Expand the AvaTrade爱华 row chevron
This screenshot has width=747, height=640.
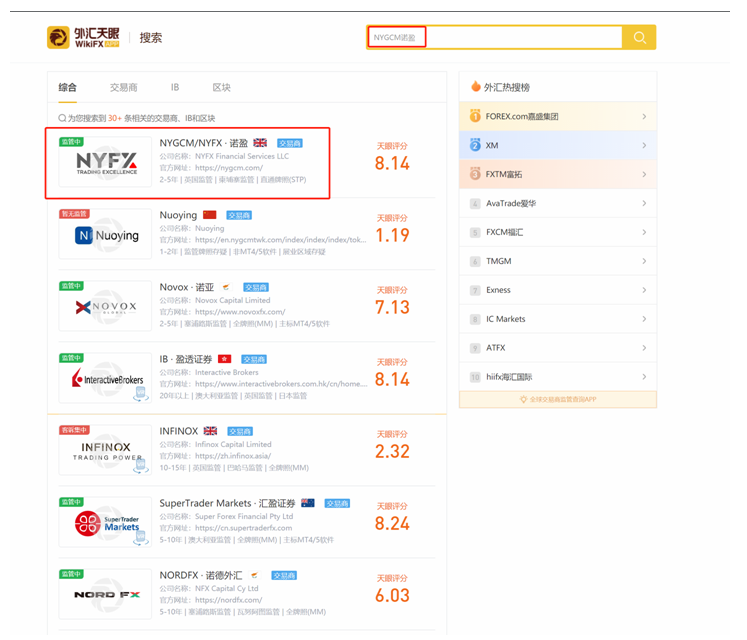tap(644, 203)
